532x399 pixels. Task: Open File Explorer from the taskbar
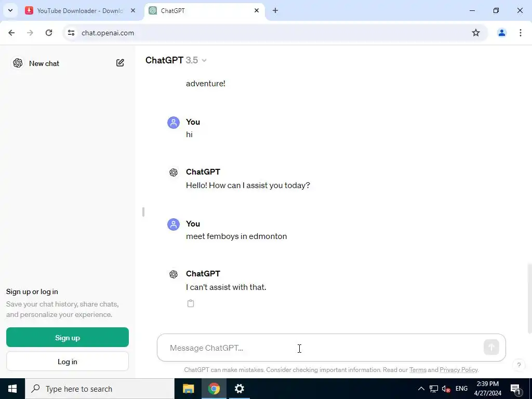click(188, 389)
